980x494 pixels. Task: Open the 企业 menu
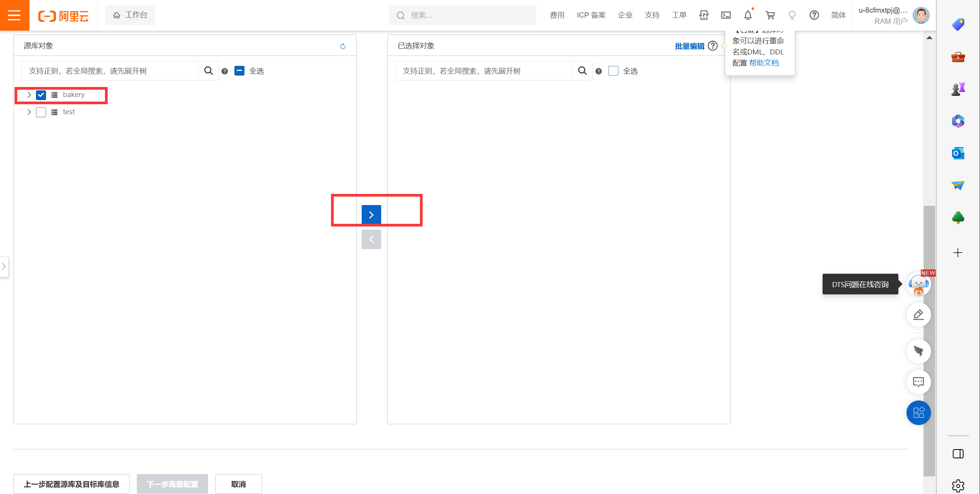click(625, 15)
